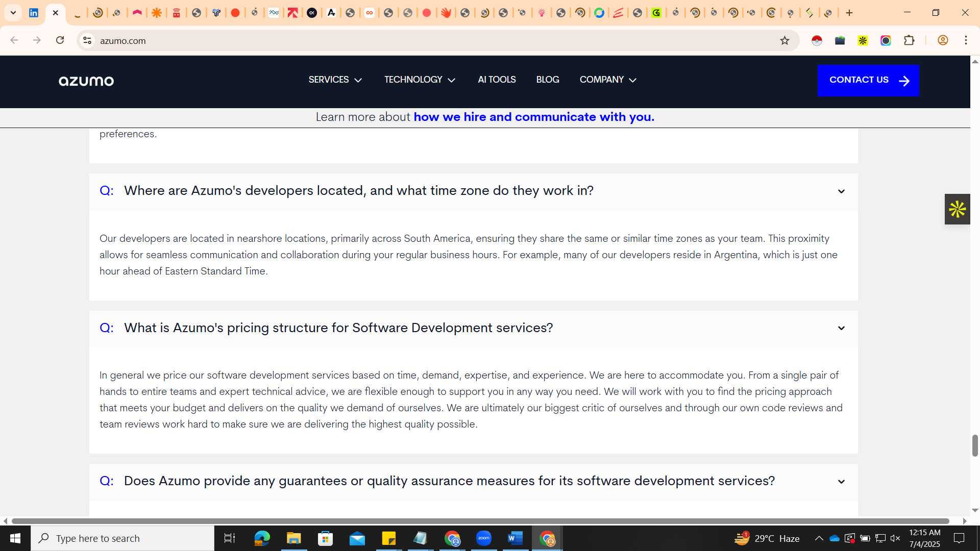
Task: Expand the SERVICES menu
Action: point(335,80)
